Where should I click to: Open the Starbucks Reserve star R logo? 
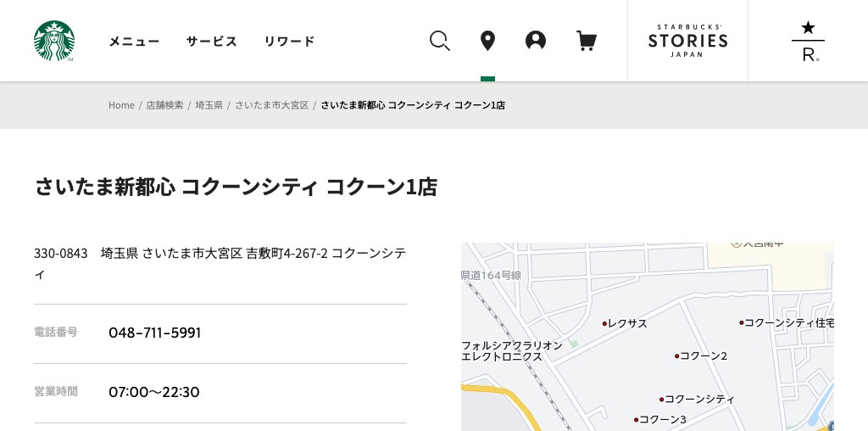point(808,41)
